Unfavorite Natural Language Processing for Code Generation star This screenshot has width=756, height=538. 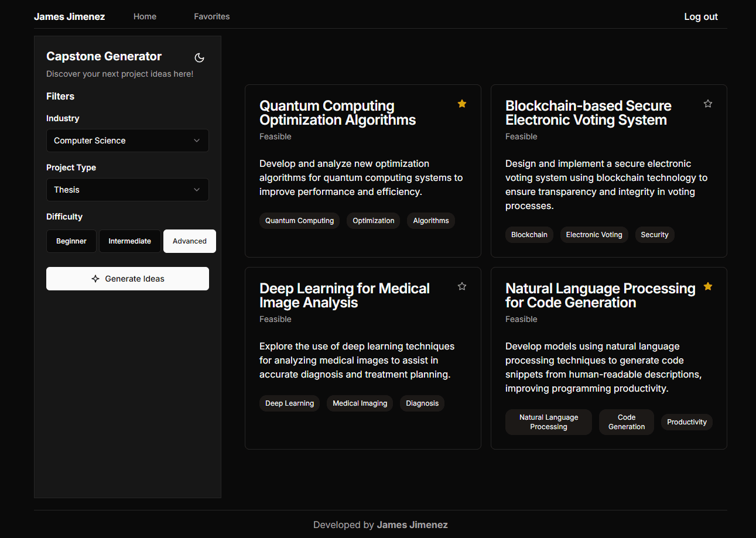click(708, 286)
